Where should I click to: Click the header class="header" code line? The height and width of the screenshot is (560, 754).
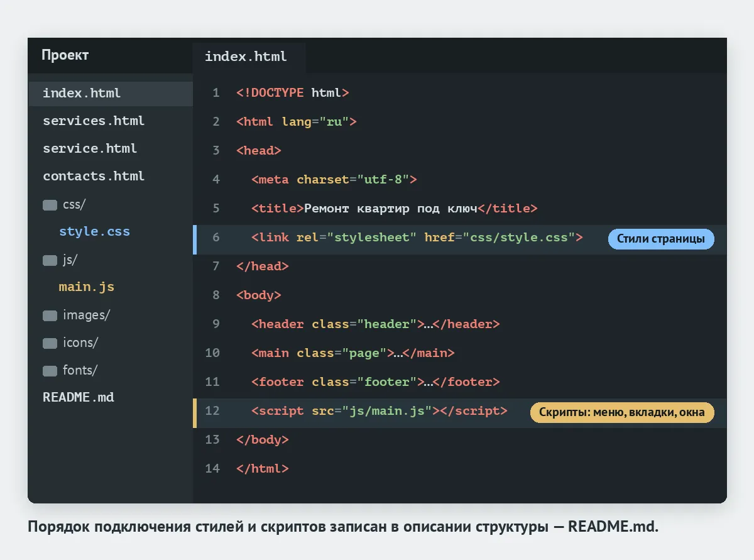pos(376,324)
